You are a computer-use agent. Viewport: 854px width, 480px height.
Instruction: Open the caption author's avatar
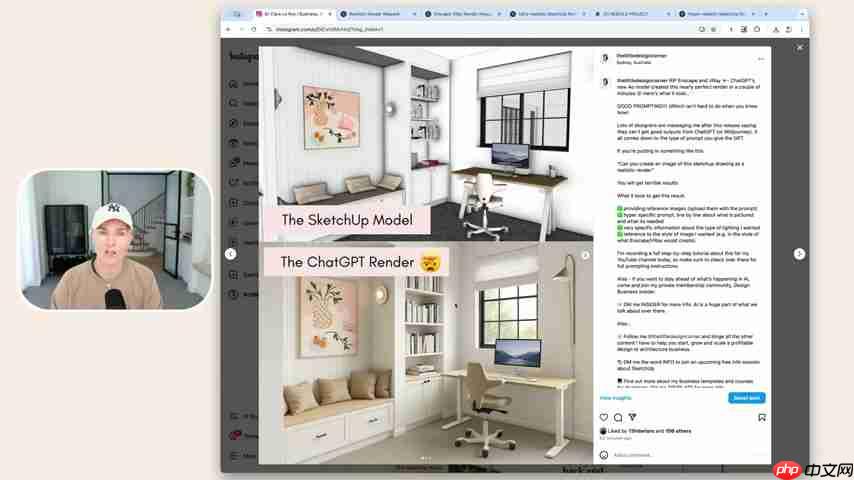[x=605, y=82]
